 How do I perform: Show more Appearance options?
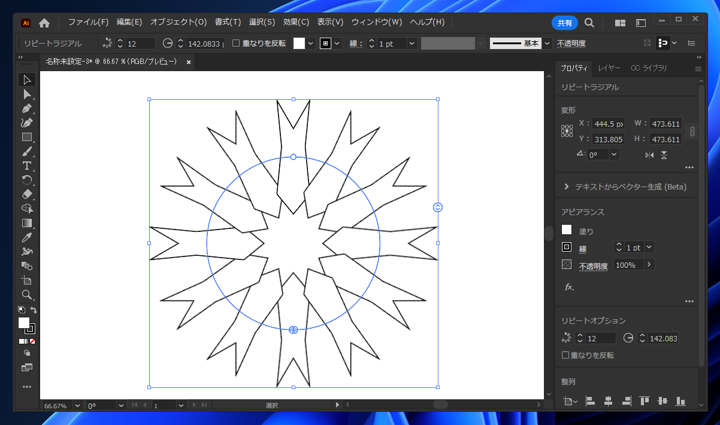pos(689,302)
